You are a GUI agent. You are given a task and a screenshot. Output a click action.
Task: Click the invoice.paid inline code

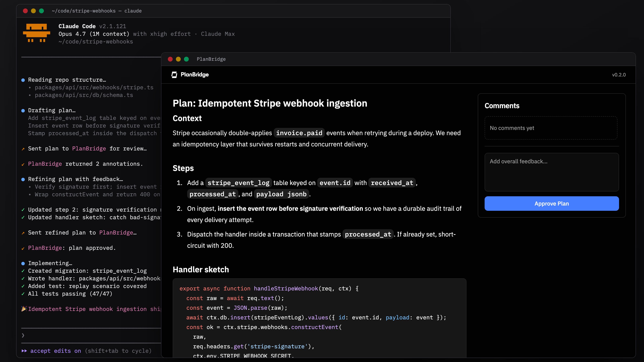coord(299,133)
